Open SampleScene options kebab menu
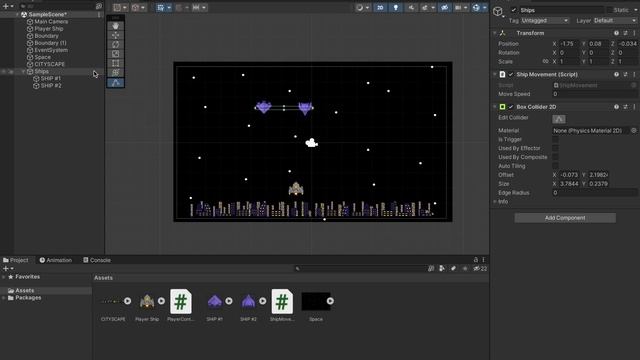The width and height of the screenshot is (640, 360). [99, 14]
